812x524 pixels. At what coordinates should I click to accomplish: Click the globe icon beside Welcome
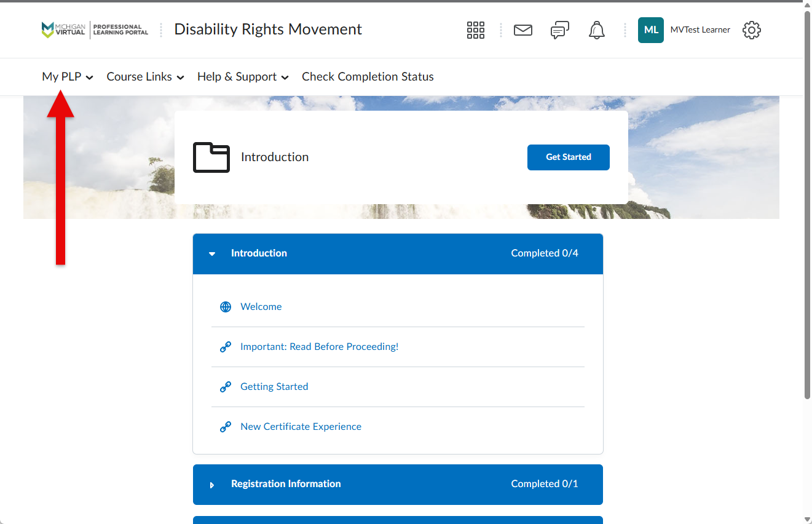(226, 307)
